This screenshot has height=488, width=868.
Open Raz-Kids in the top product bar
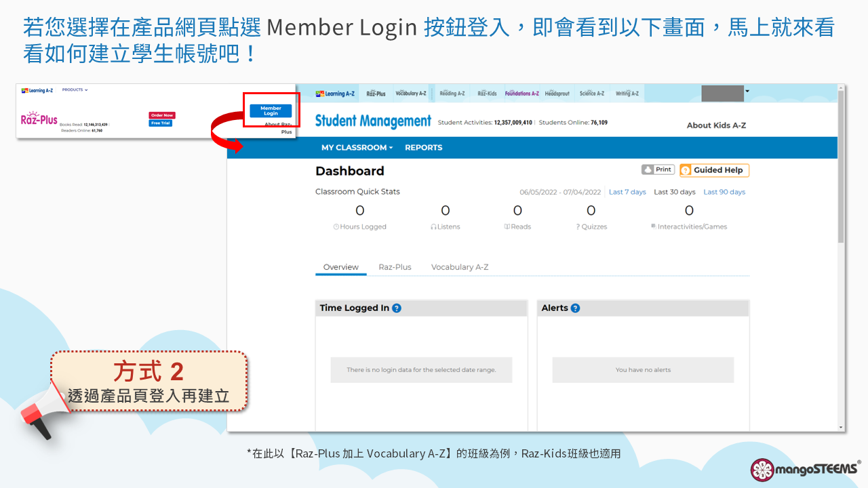point(487,94)
